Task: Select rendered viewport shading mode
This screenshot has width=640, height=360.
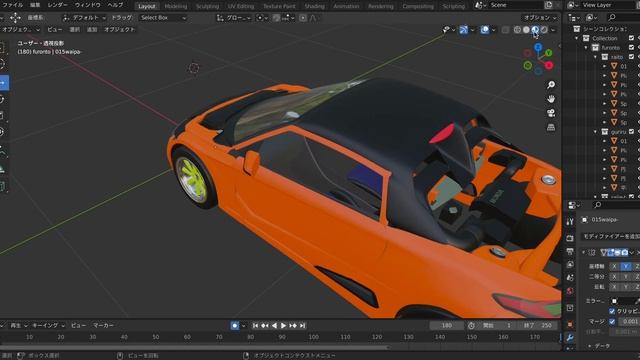Action: tap(544, 30)
